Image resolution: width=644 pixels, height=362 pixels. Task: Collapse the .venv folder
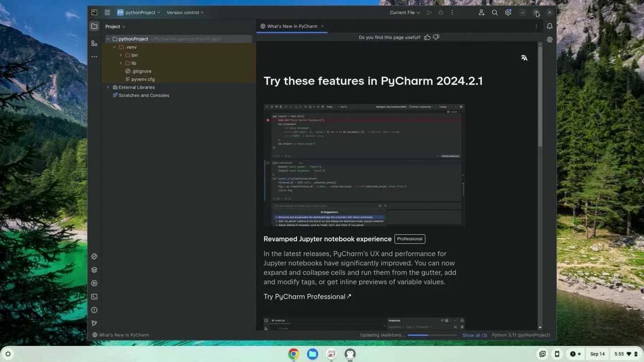point(114,47)
